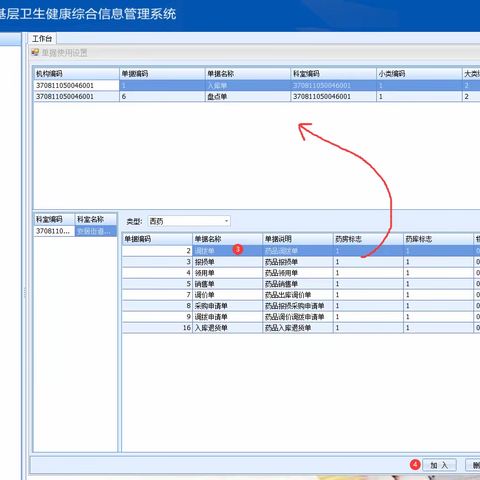Select the 安居街道 department name cell

(x=96, y=231)
